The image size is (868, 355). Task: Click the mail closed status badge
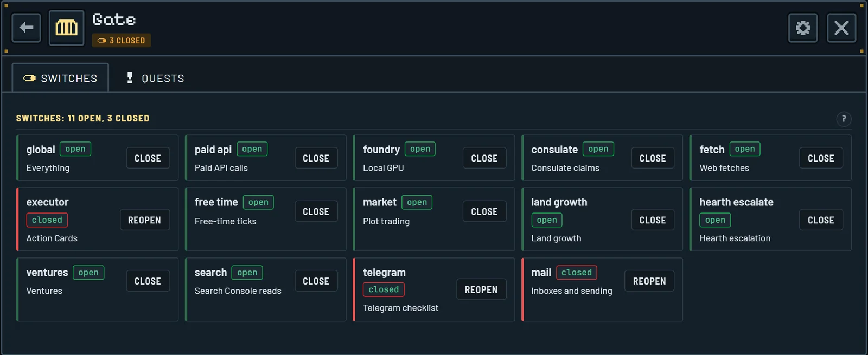click(577, 273)
